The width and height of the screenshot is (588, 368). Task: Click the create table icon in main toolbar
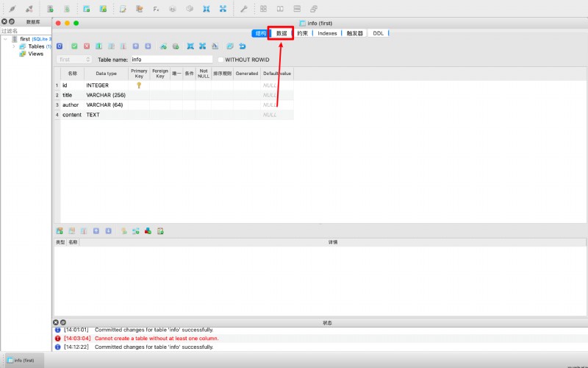[86, 9]
